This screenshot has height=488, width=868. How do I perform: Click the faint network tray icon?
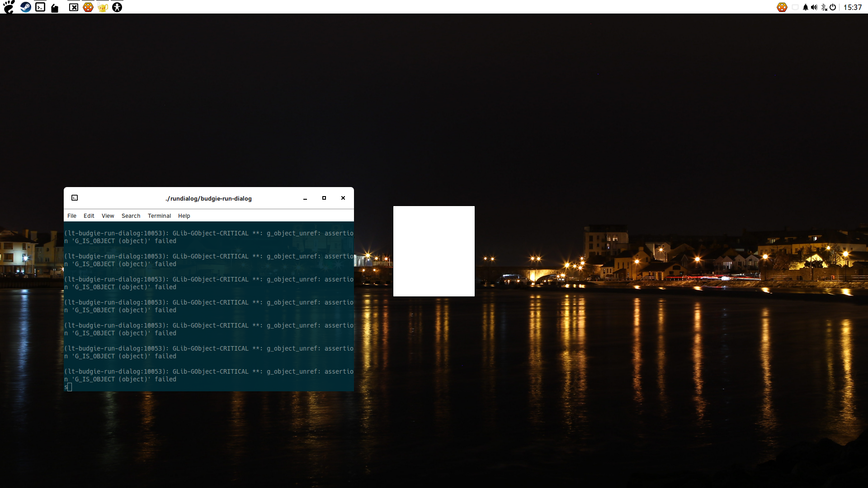point(795,7)
